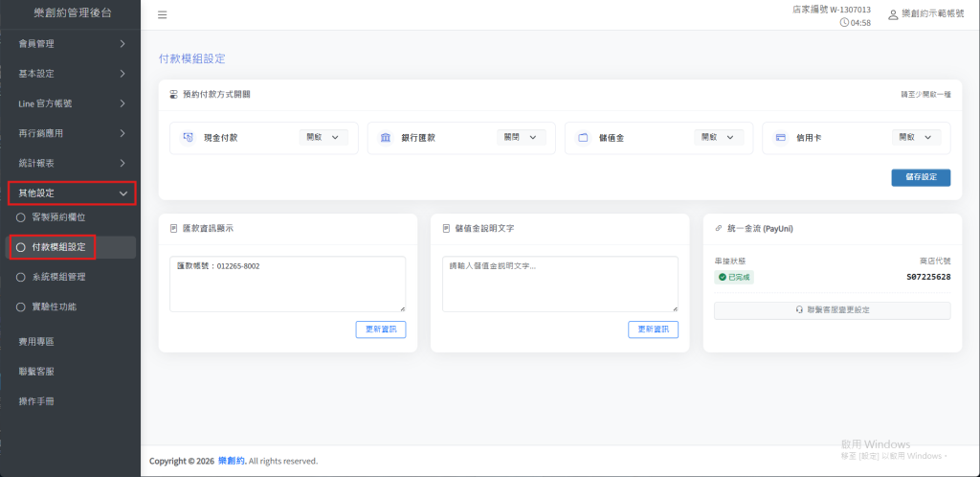Click the 儲存設定 button
Image resolution: width=980 pixels, height=477 pixels.
tap(920, 177)
